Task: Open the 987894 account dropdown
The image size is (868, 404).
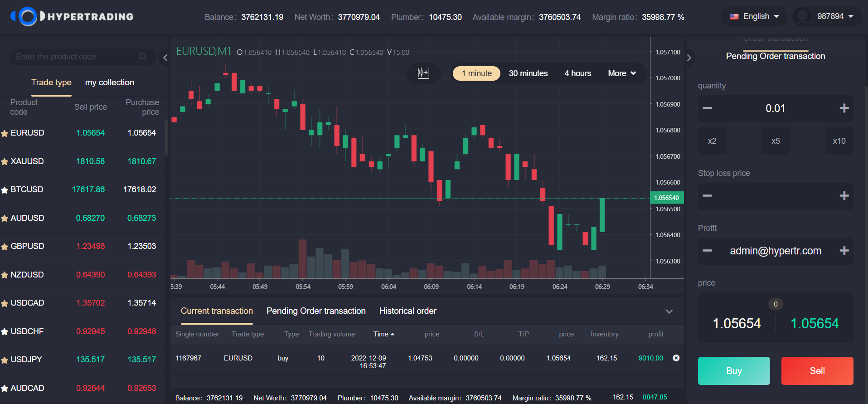Action: (835, 16)
